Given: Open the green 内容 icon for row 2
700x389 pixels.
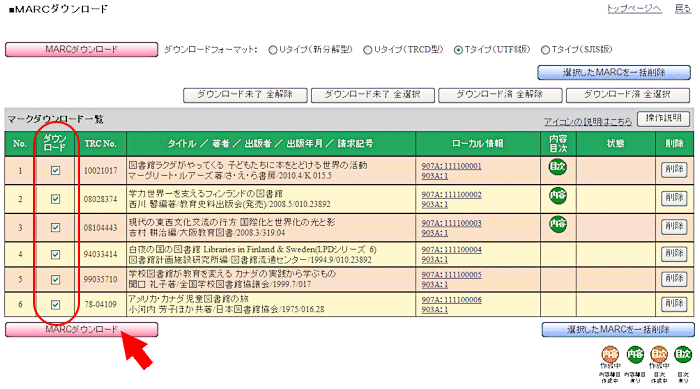Looking at the screenshot, I should click(x=558, y=195).
